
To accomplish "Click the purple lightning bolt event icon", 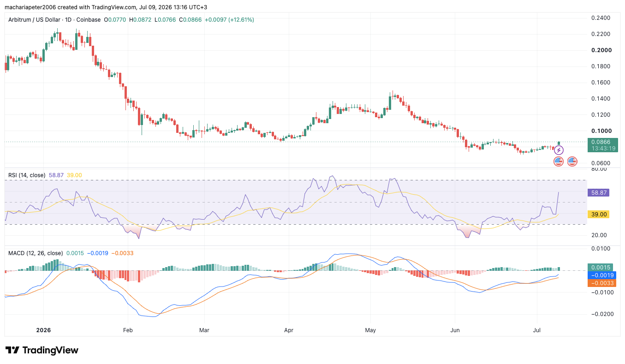I will point(559,150).
